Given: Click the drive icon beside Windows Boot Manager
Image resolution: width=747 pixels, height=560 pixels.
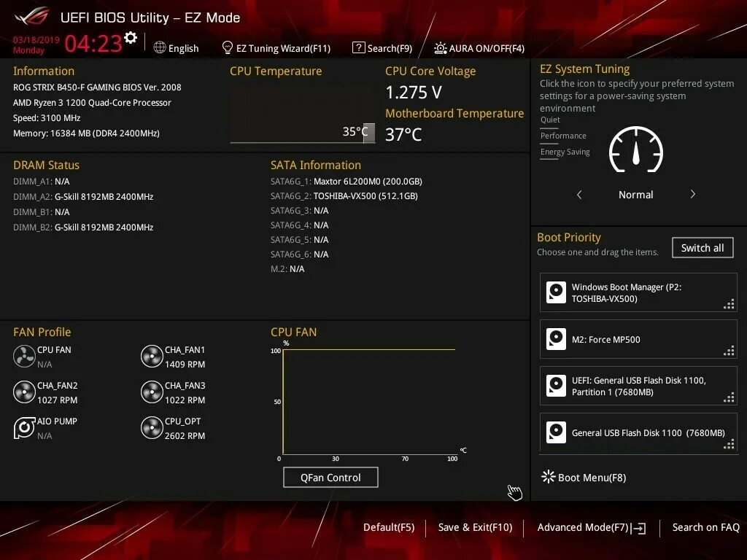Looking at the screenshot, I should coord(556,292).
